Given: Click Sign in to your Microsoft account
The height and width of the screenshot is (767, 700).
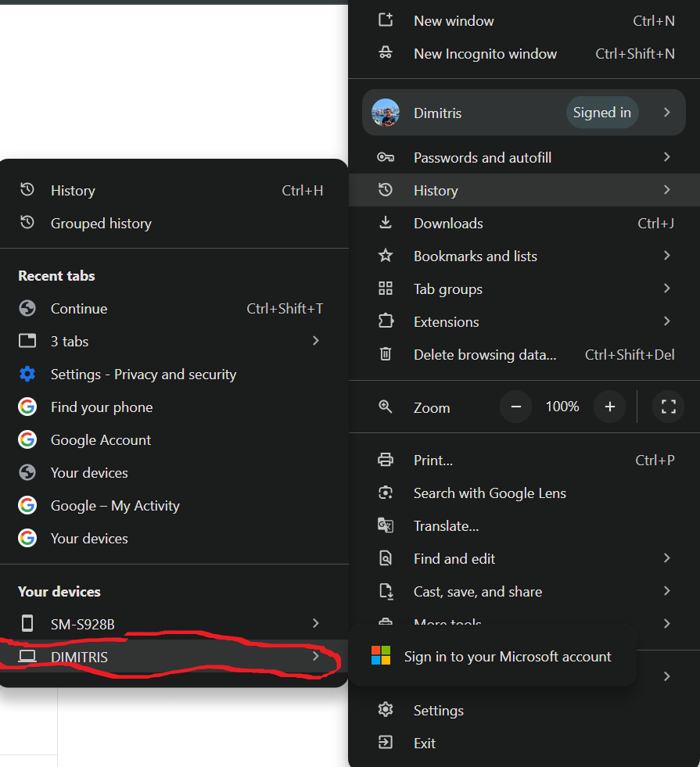Looking at the screenshot, I should (493, 656).
